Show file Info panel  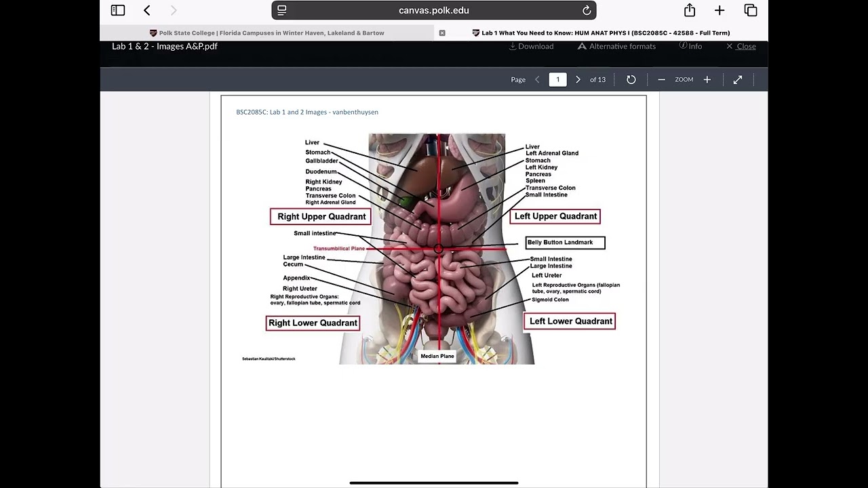click(x=690, y=46)
